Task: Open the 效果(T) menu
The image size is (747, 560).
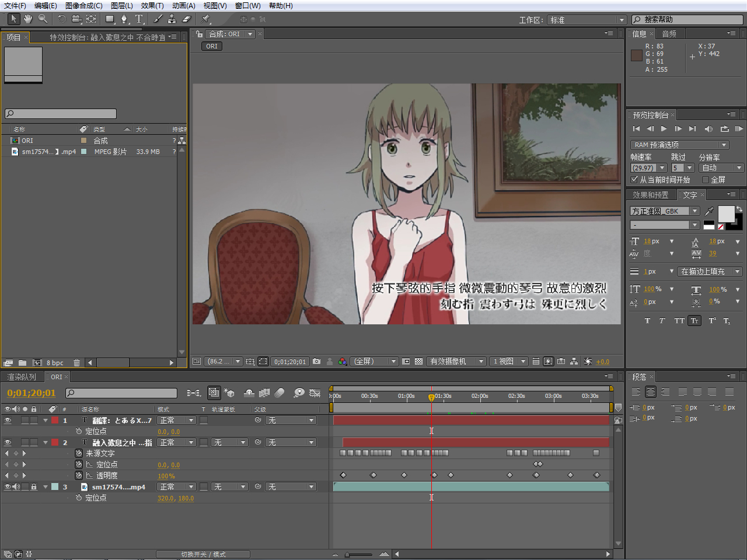Action: click(x=152, y=6)
